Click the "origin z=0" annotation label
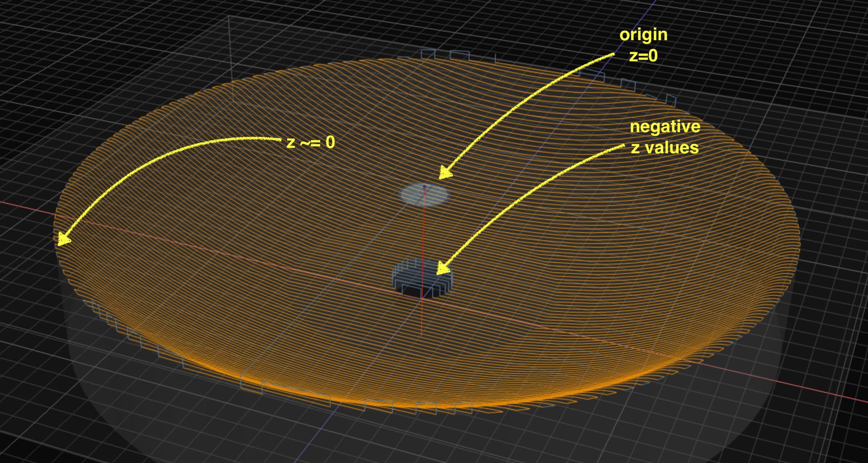Viewport: 868px width, 463px height. pos(643,45)
